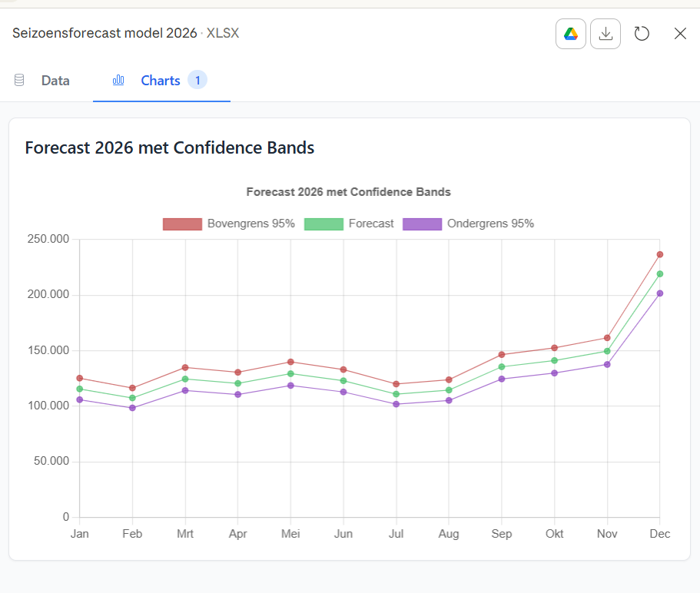
Task: Close the file preview panel
Action: [680, 34]
